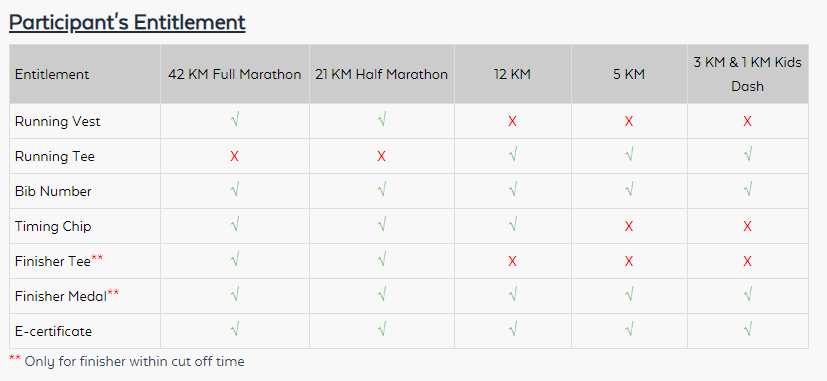Click the Timing Chip row label
This screenshot has height=381, width=827.
click(x=53, y=226)
